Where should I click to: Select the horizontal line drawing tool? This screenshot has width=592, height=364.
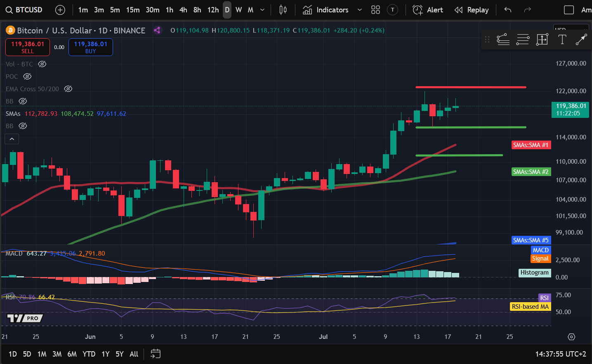pos(503,40)
